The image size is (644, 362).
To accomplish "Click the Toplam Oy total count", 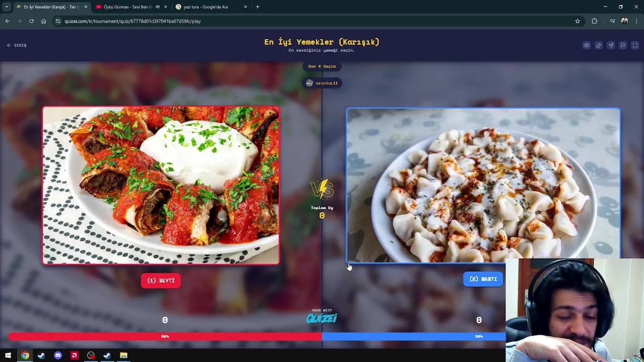I will click(322, 216).
